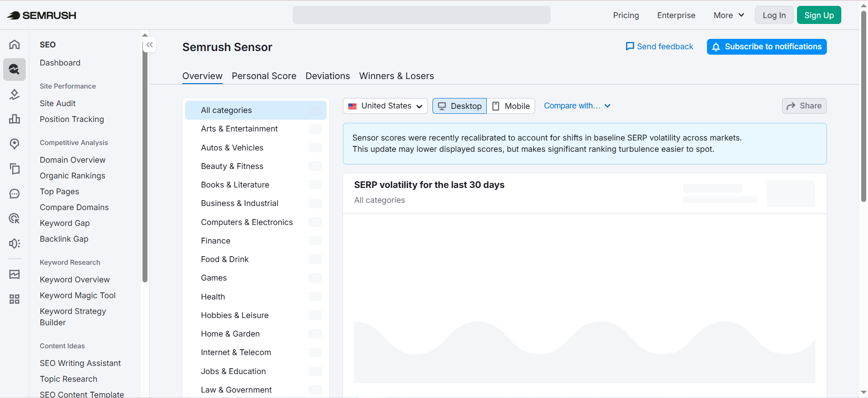Open the Home icon in left rail

coord(14,44)
